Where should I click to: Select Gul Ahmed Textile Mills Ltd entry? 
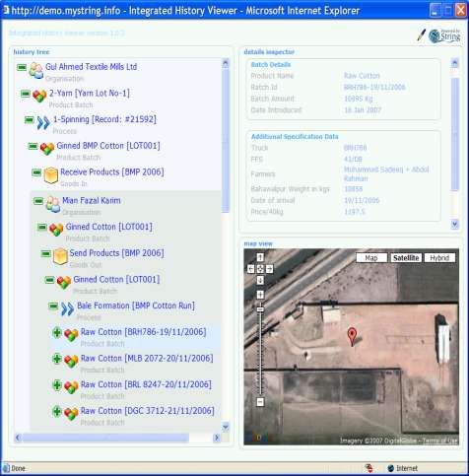click(x=92, y=67)
